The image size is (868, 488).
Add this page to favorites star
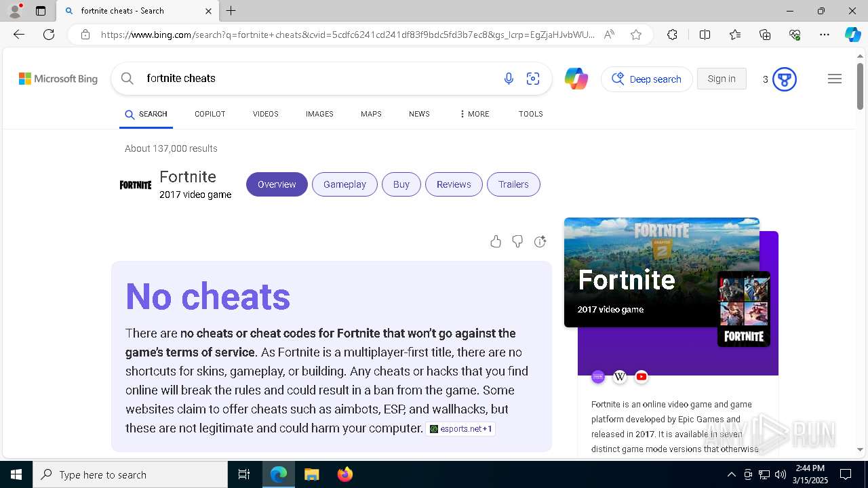coord(636,35)
